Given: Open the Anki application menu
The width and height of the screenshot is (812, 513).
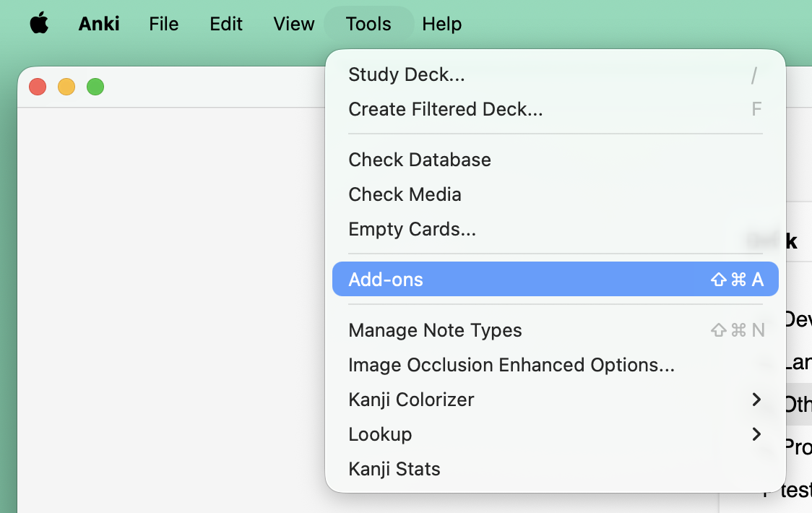Looking at the screenshot, I should [x=99, y=23].
